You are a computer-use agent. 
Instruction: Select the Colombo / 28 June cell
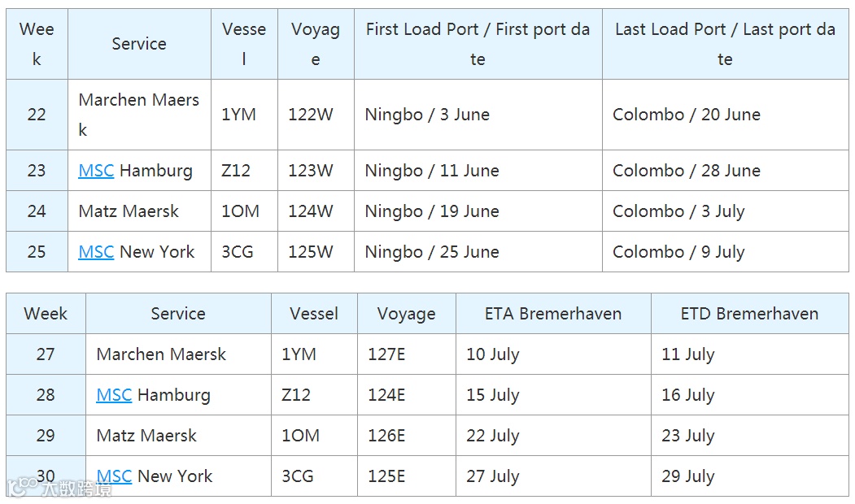click(725, 171)
